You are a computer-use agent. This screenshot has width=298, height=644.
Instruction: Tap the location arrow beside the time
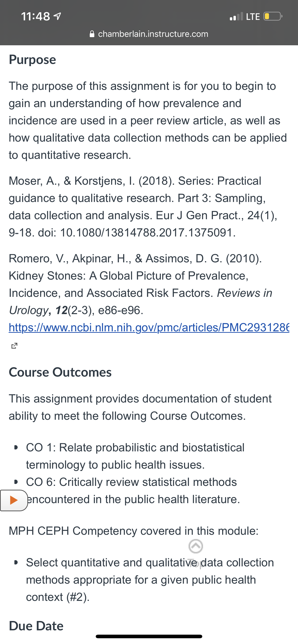57,17
